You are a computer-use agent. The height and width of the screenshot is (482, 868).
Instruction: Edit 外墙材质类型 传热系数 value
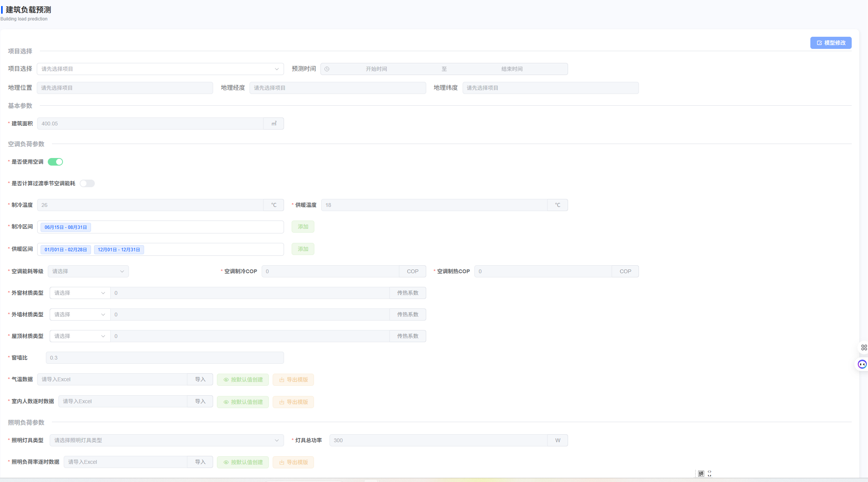point(250,315)
